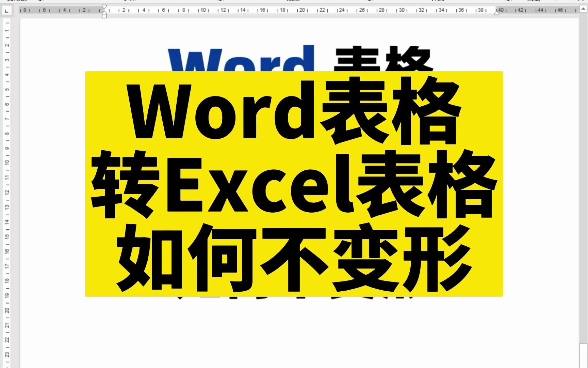The image size is (588, 368).
Task: Click the 转Excel表格 line on yellow banner
Action: coord(294,185)
